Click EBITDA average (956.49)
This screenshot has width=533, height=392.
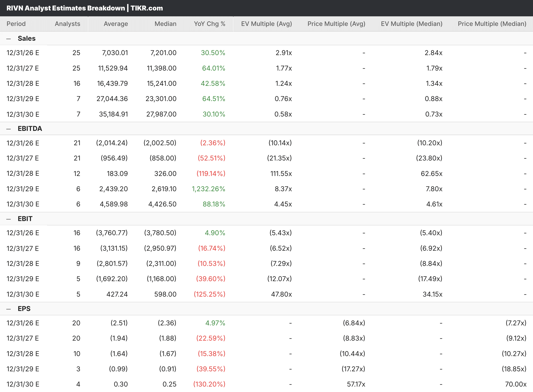pos(114,158)
